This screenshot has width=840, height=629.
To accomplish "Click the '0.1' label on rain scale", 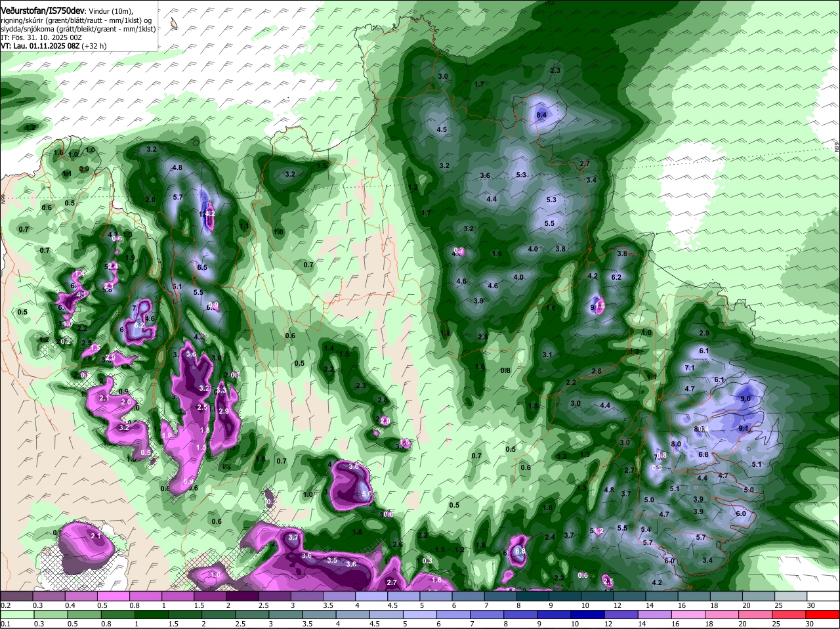I will point(5,623).
